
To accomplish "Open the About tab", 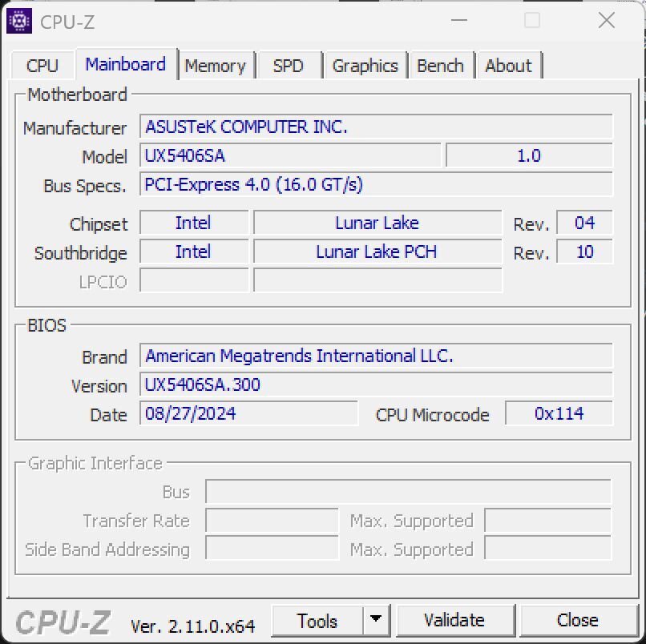I will pyautogui.click(x=509, y=65).
